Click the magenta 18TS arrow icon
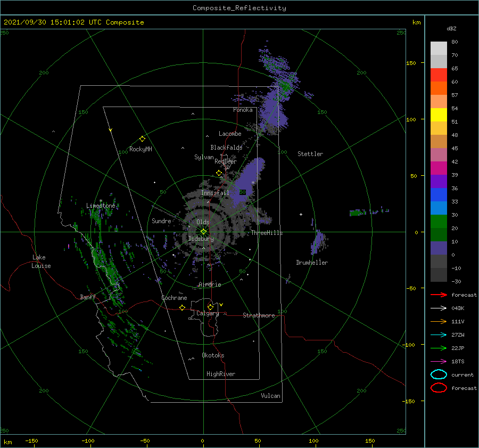Image resolution: width=479 pixels, height=448 pixels. 439,362
